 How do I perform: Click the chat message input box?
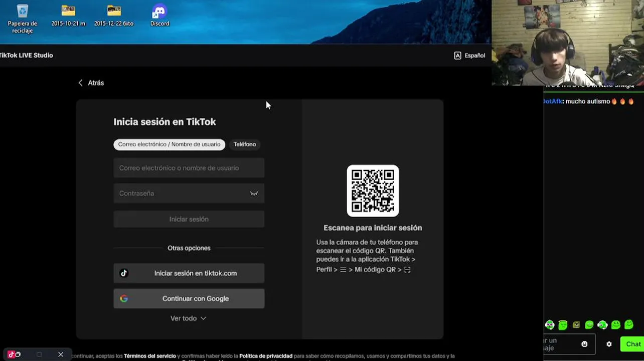coord(569,344)
